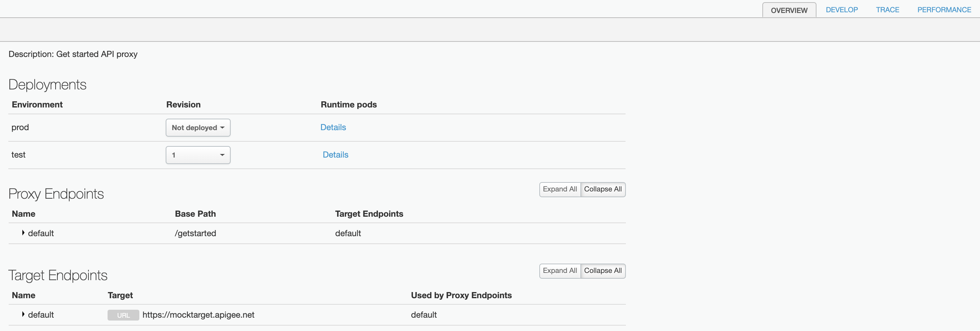
Task: Click the URL badge next to the mocktarget address
Action: click(x=123, y=315)
